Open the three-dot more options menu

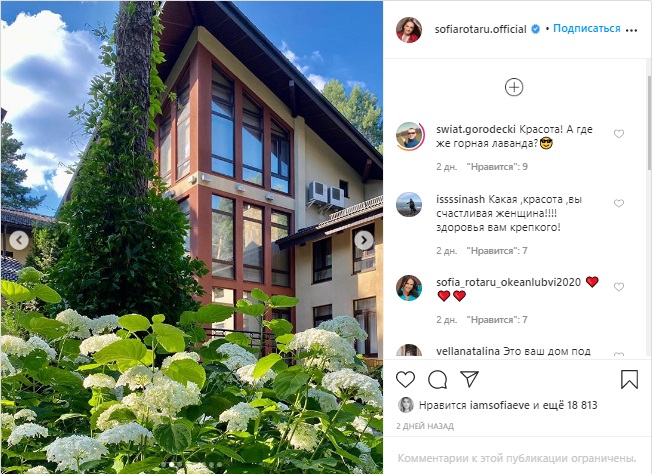tap(631, 30)
